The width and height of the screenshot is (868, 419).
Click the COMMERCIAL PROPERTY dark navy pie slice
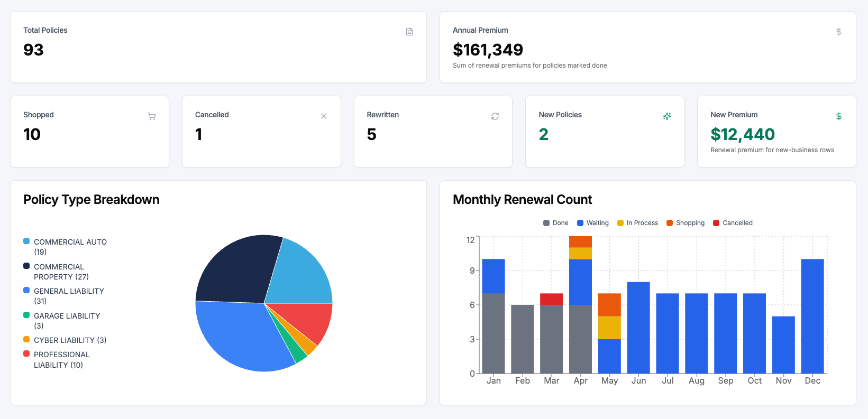click(x=238, y=269)
